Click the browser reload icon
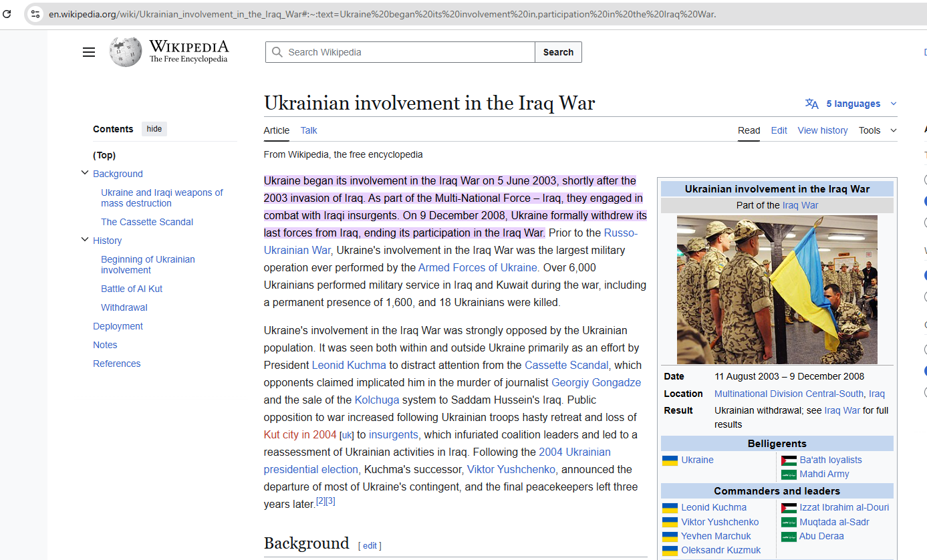The height and width of the screenshot is (560, 927). (7, 13)
